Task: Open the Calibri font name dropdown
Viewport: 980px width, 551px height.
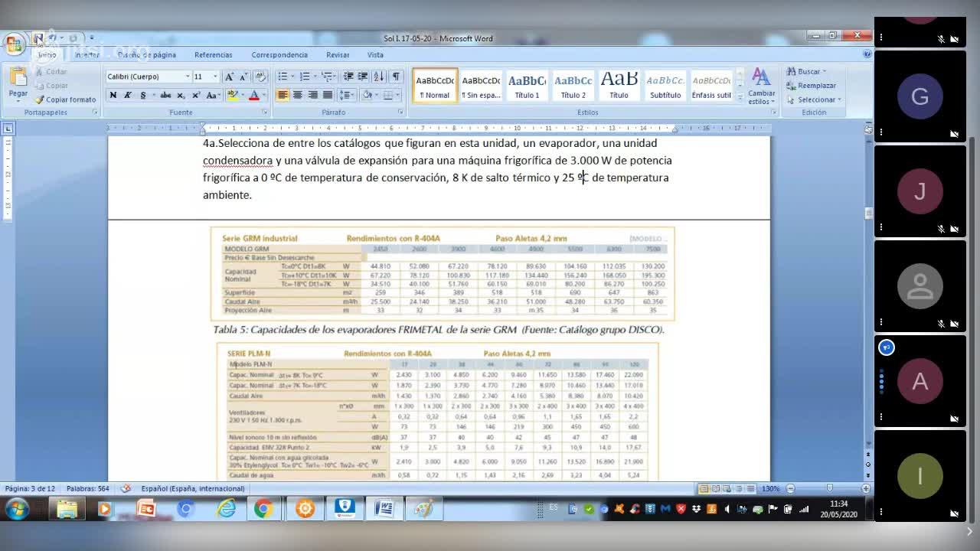Action: (188, 77)
